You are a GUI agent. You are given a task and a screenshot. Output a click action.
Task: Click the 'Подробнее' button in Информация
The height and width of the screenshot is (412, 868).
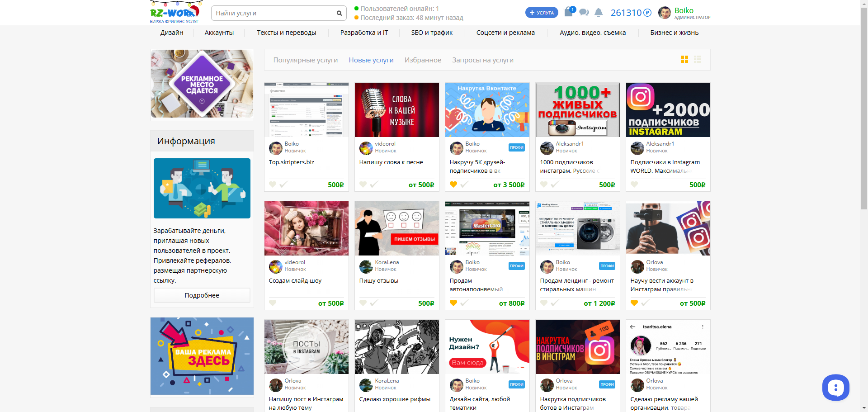click(202, 295)
